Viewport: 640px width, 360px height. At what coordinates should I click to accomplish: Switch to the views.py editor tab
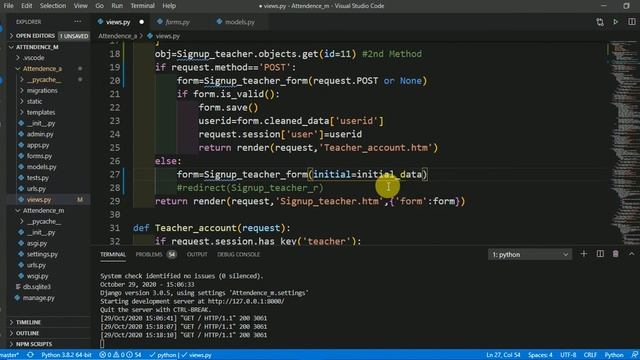click(x=118, y=22)
